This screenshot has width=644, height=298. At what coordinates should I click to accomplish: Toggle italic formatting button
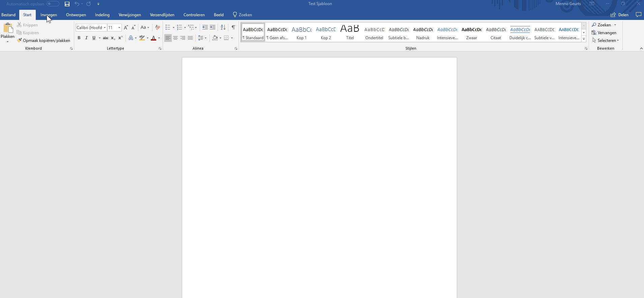pyautogui.click(x=86, y=38)
